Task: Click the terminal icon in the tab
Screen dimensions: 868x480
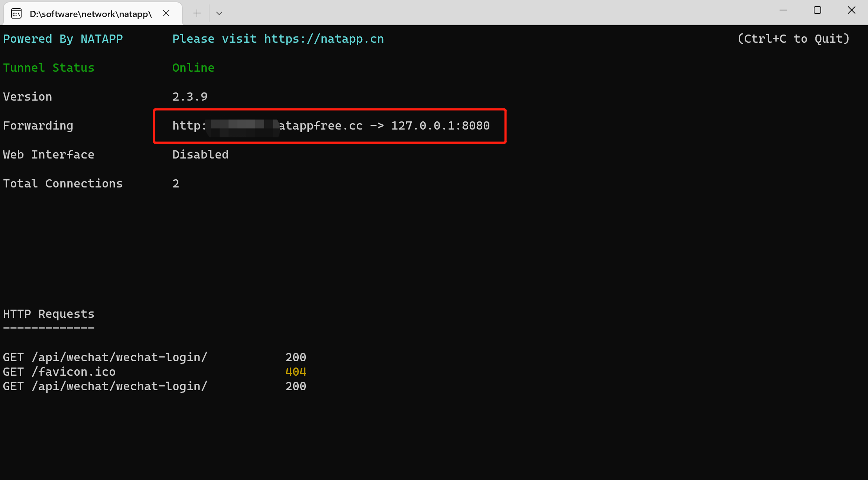Action: (x=16, y=14)
